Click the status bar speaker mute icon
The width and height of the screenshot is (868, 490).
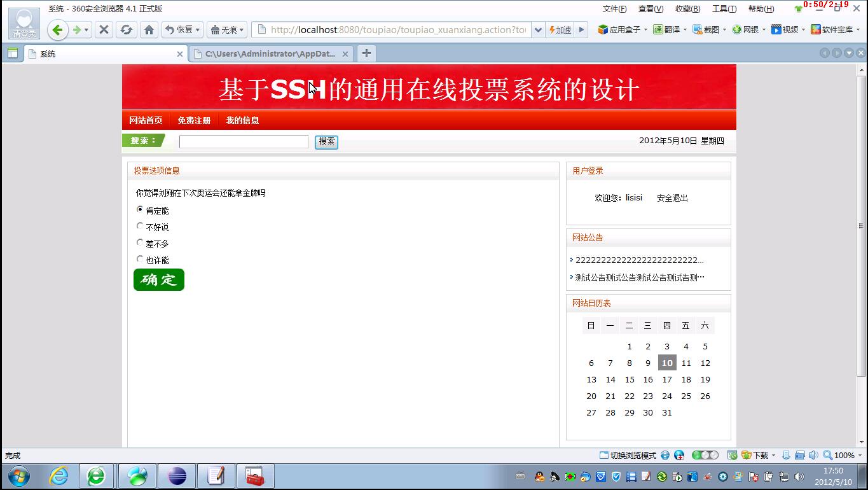click(813, 455)
